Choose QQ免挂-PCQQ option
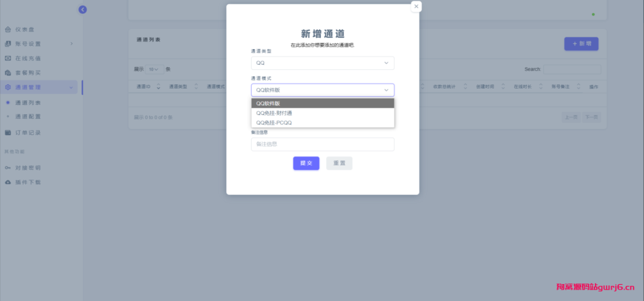Image resolution: width=644 pixels, height=301 pixels. (x=323, y=123)
